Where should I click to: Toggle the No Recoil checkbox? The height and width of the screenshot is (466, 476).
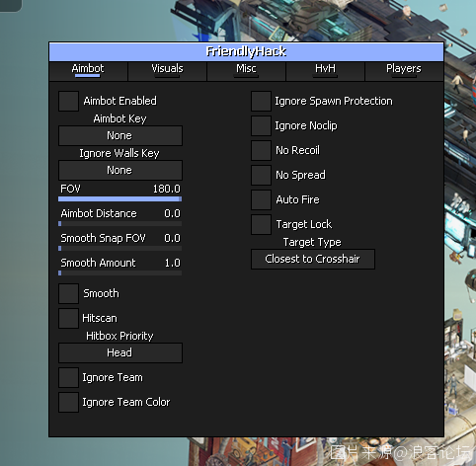[261, 150]
